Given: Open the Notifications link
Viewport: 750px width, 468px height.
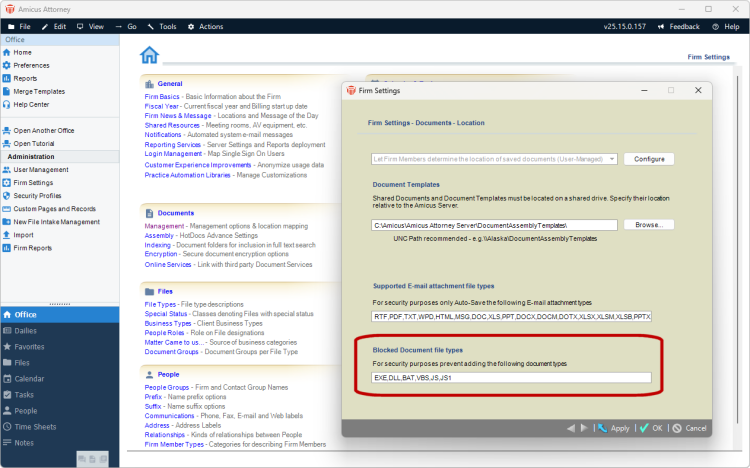Looking at the screenshot, I should (x=163, y=135).
